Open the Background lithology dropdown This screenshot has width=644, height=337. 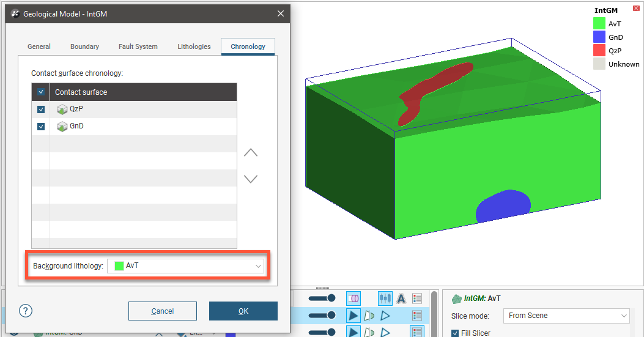(186, 266)
